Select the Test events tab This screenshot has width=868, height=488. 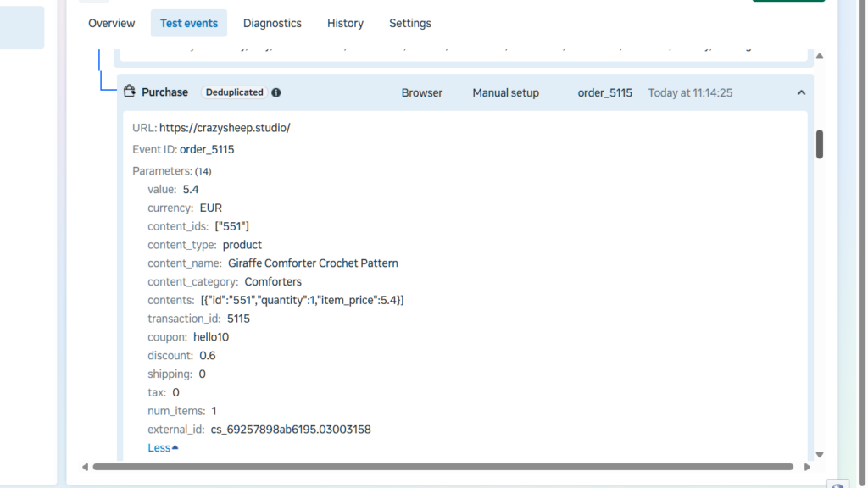click(x=189, y=24)
